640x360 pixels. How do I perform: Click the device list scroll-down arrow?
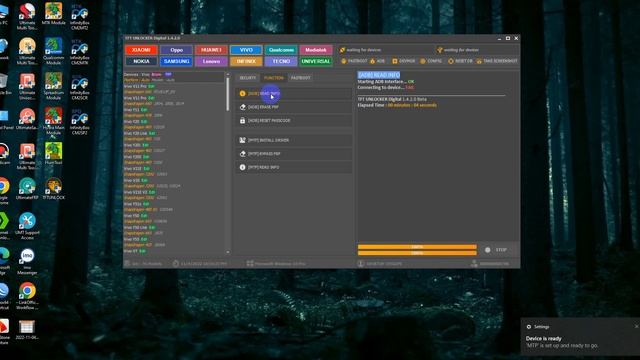[x=227, y=252]
